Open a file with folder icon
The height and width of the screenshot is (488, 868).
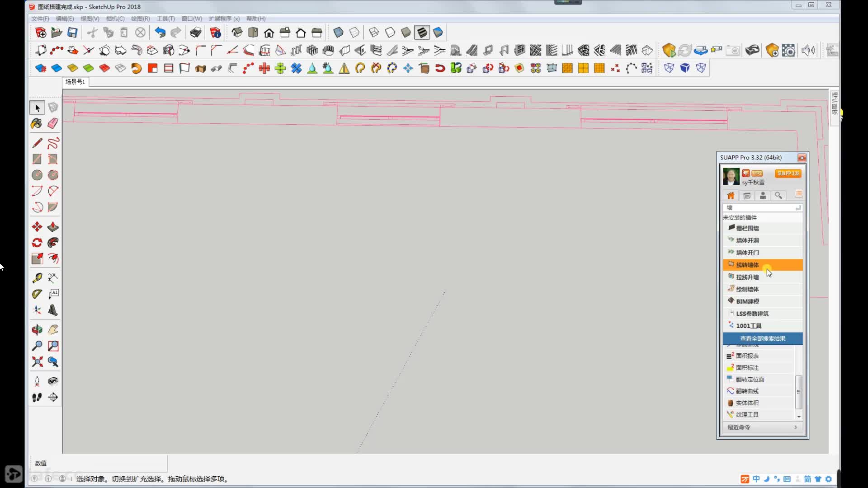pos(57,33)
